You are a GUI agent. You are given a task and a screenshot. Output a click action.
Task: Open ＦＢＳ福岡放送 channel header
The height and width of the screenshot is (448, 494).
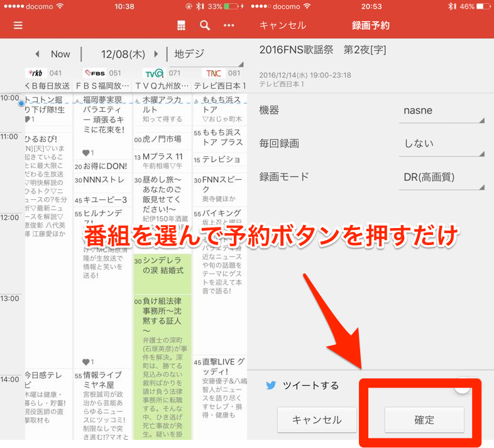pyautogui.click(x=102, y=85)
